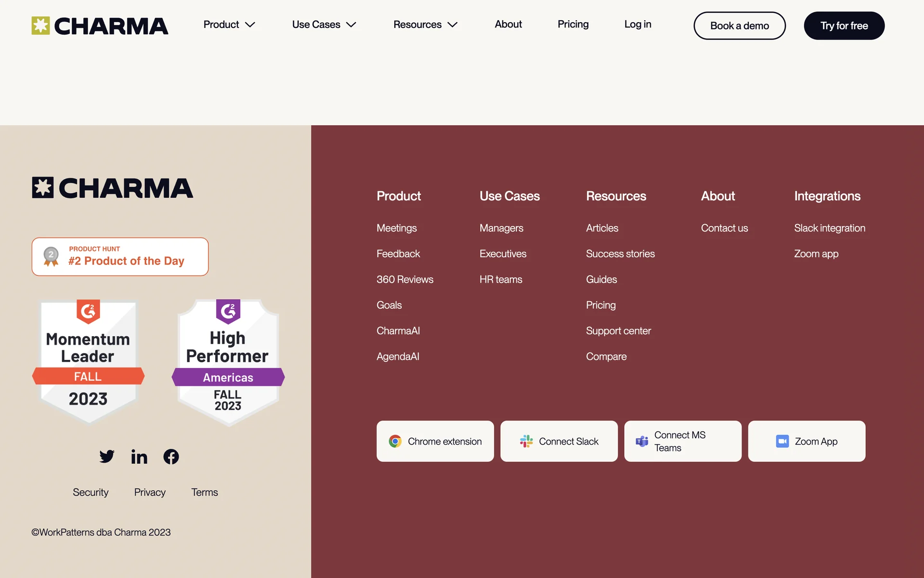Click the Twitter bird icon
This screenshot has width=924, height=578.
(x=107, y=456)
